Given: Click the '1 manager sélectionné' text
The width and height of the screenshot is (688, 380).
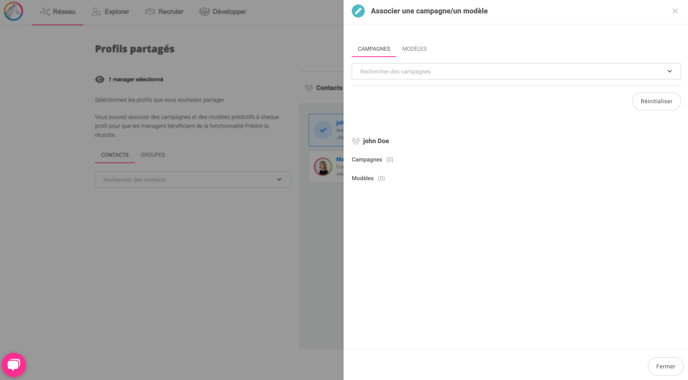Looking at the screenshot, I should point(136,79).
